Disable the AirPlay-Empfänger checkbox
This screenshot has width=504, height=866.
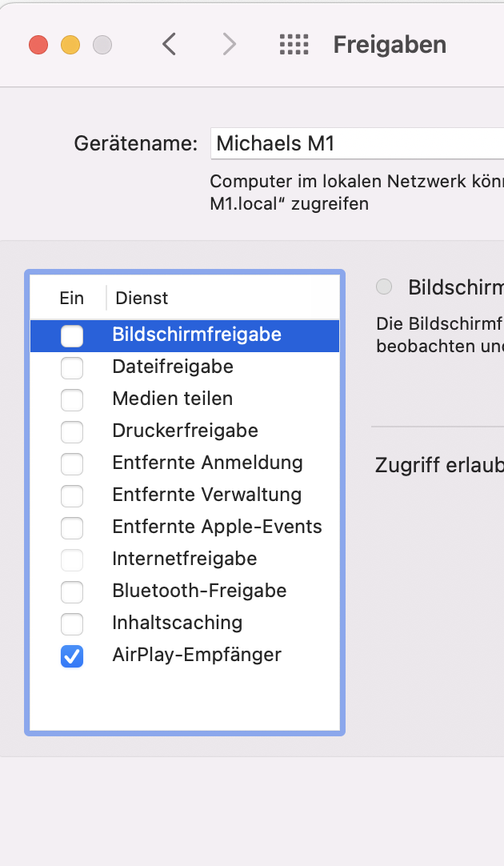click(x=72, y=656)
